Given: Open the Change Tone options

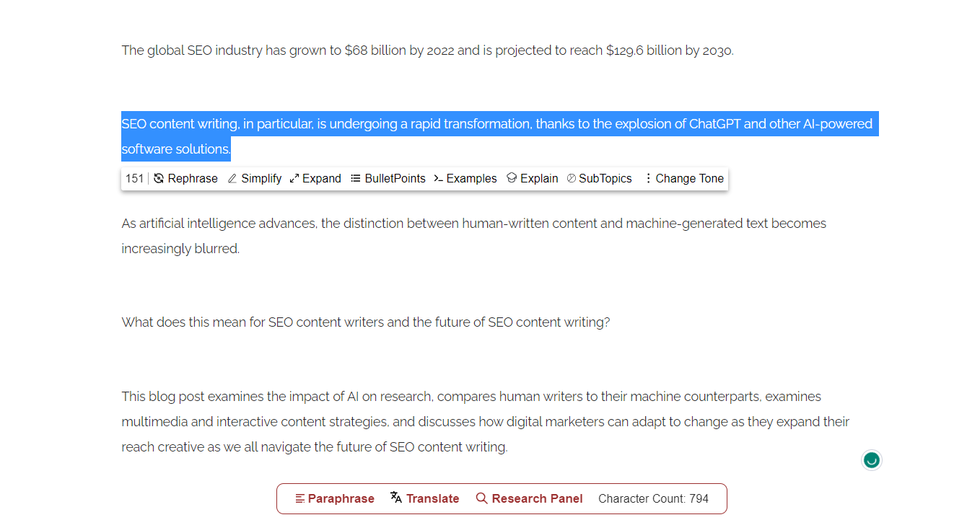Looking at the screenshot, I should [x=688, y=178].
